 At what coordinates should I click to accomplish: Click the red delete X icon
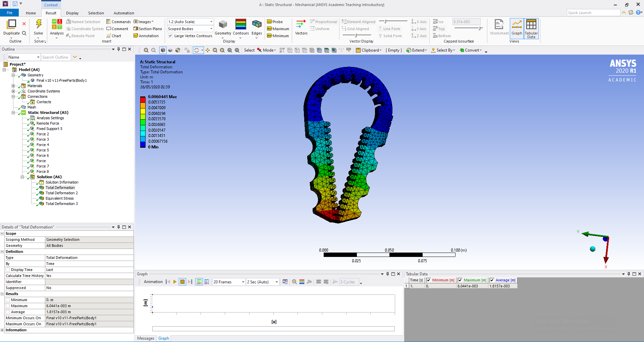point(24,24)
